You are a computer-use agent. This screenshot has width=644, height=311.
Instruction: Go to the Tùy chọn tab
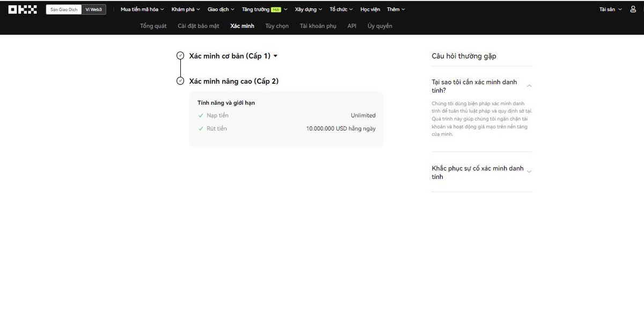(x=277, y=26)
